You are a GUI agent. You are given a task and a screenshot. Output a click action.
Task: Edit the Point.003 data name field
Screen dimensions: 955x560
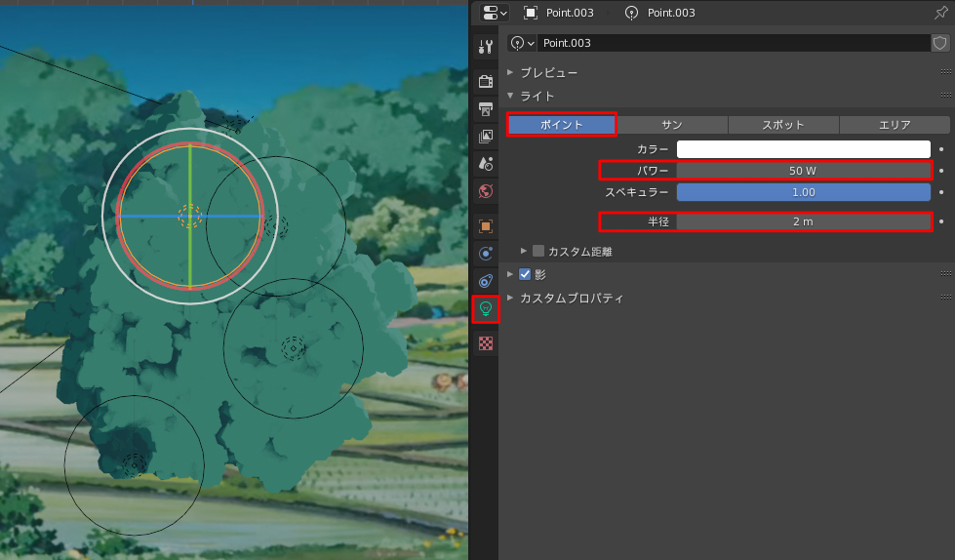click(734, 43)
